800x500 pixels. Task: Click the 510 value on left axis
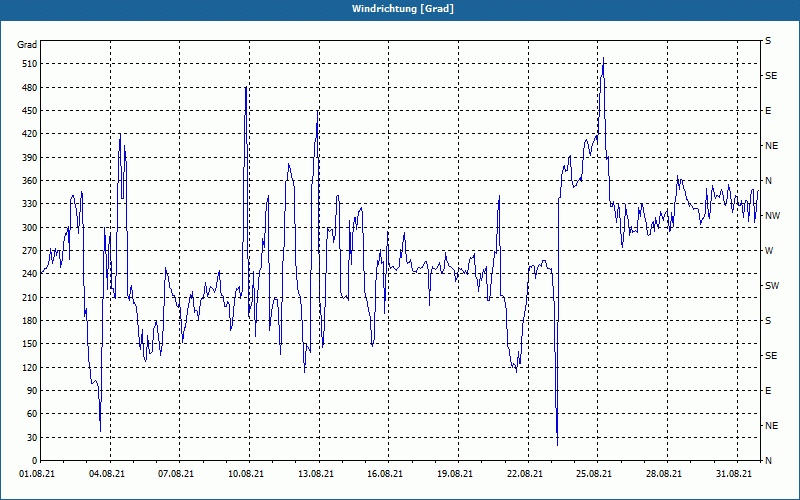point(30,64)
